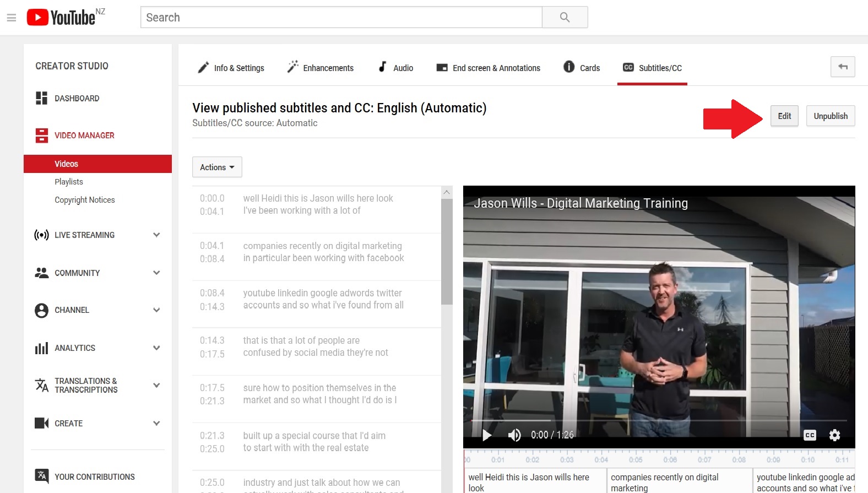Select caption 'youtube linkedin google adwords twitter'
The image size is (868, 493).
(x=317, y=305)
